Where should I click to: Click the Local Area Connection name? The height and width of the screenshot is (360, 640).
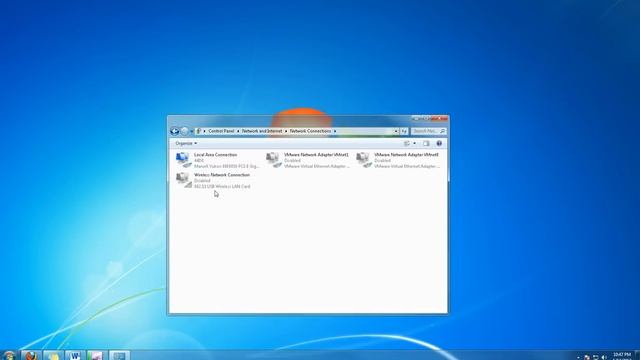(x=216, y=155)
